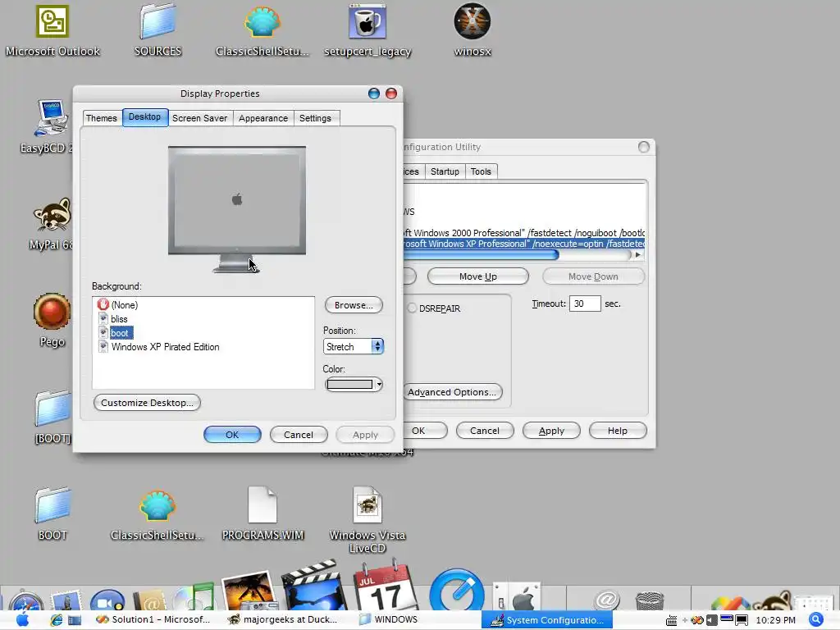
Task: Select the Windows XP Professional boot entry
Action: tap(523, 244)
